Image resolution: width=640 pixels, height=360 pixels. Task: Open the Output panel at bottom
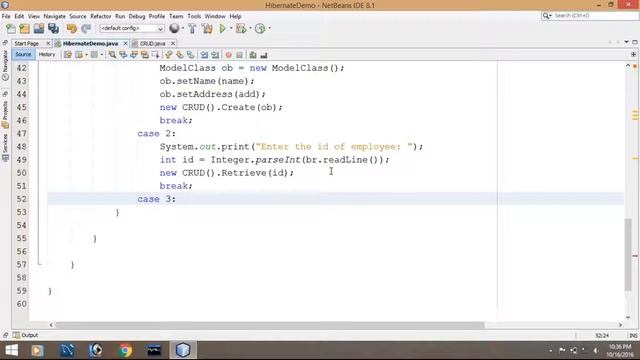pyautogui.click(x=25, y=335)
